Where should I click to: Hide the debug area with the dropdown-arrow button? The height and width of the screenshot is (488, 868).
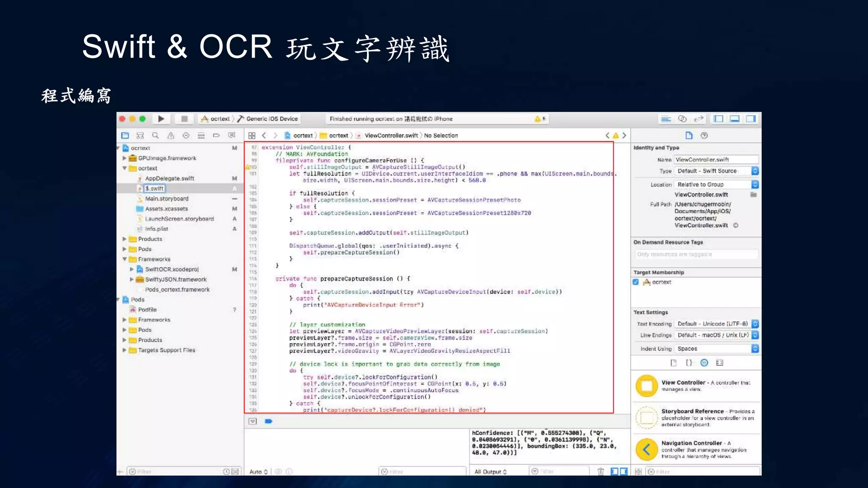pyautogui.click(x=253, y=421)
